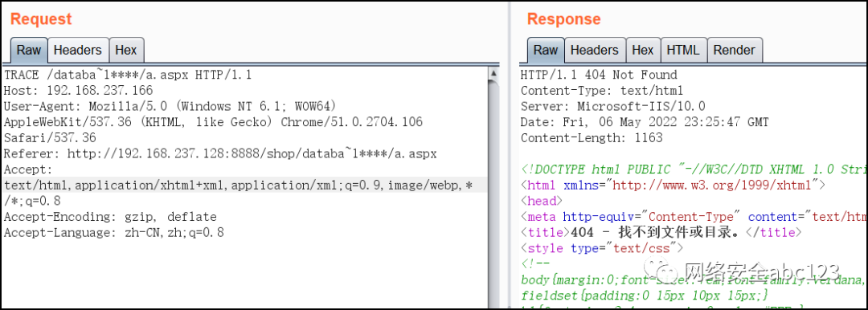Click the Accept-Encoding: gzip, deflate line
This screenshot has width=868, height=310.
click(x=110, y=217)
